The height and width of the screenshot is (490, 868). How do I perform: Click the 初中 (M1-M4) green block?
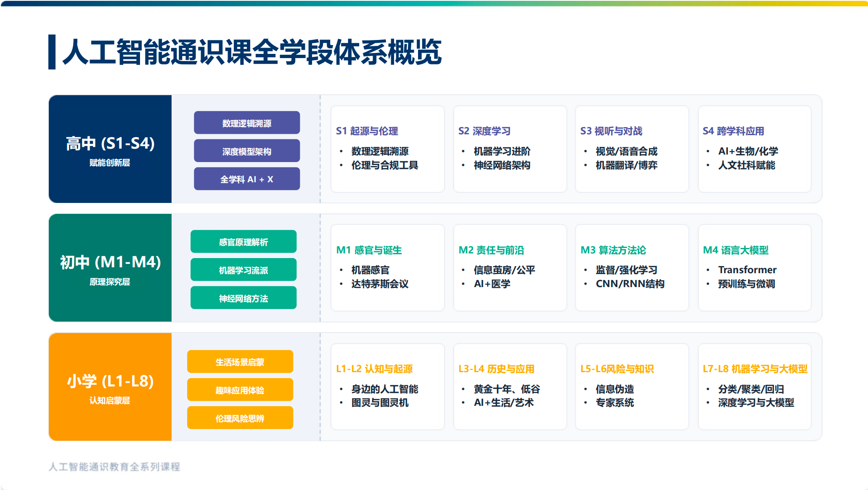(x=110, y=268)
